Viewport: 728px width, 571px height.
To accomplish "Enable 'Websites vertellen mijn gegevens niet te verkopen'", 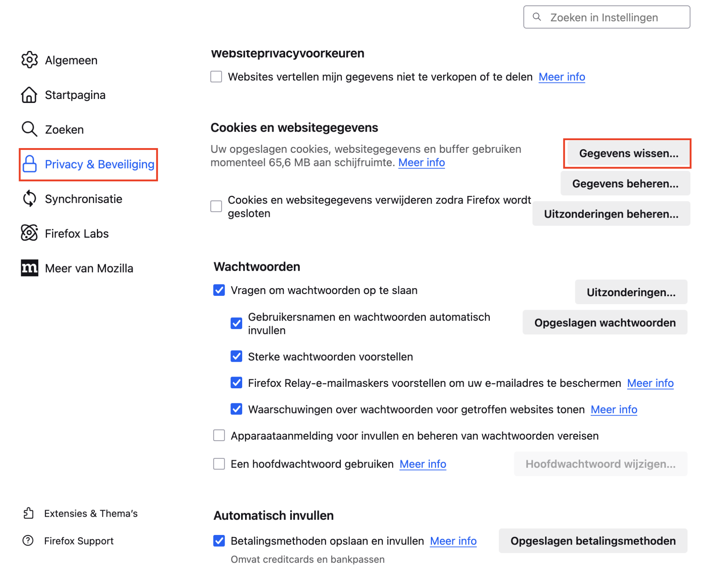I will click(216, 77).
